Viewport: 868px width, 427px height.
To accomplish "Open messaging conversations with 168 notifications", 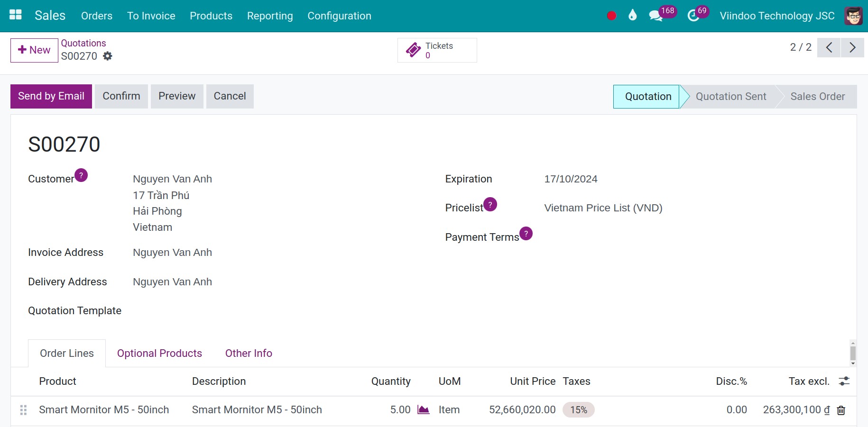I will tap(655, 15).
